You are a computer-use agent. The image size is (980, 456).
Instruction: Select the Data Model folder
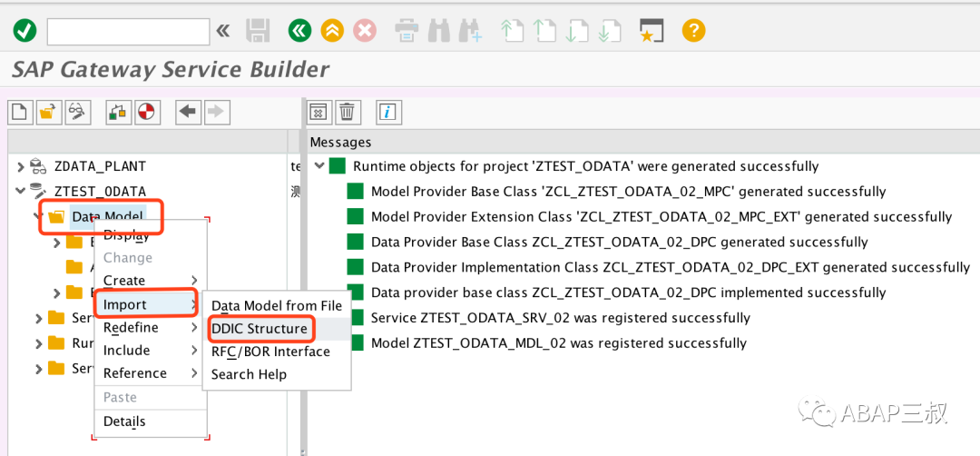click(107, 216)
